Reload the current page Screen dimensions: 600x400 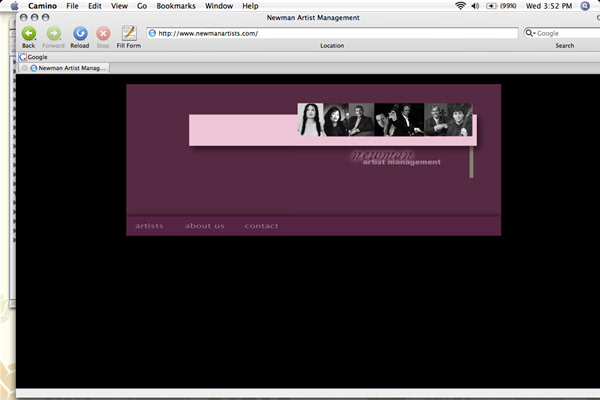pyautogui.click(x=80, y=34)
